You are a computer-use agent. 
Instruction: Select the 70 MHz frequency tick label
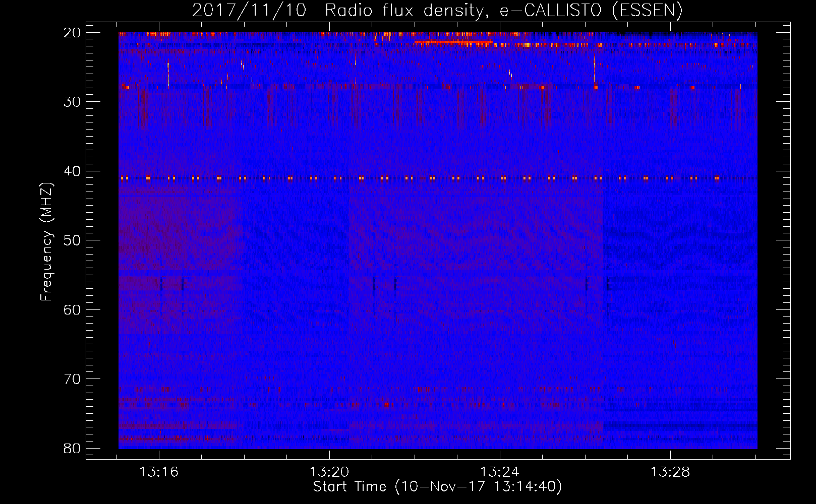73,379
